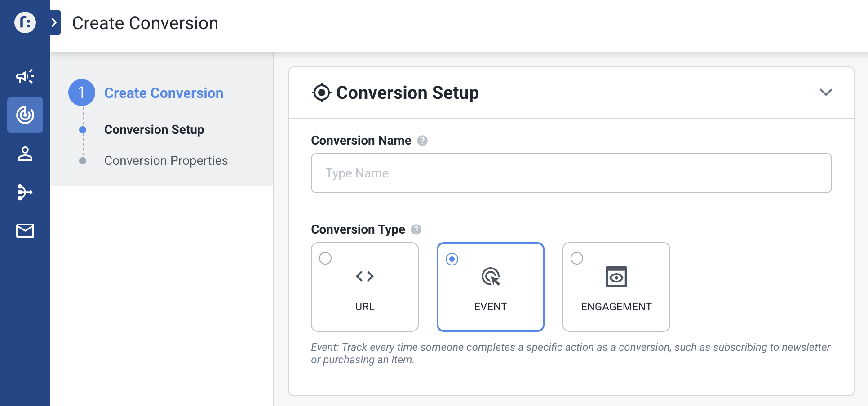Image resolution: width=868 pixels, height=406 pixels.
Task: Click the step 1 number circle
Action: click(82, 93)
